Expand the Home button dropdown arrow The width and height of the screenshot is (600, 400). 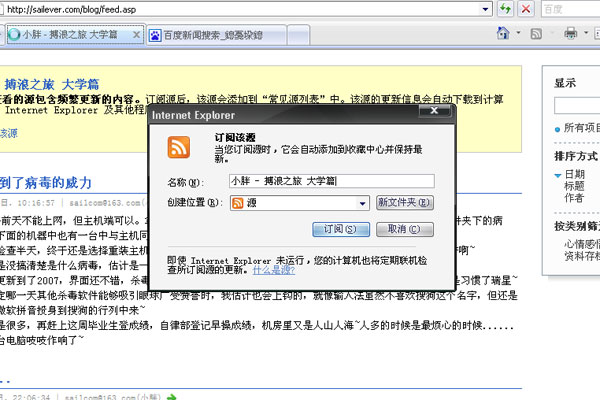point(518,35)
